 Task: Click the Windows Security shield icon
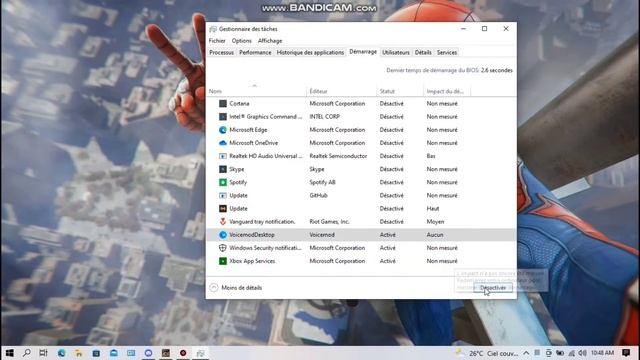click(223, 248)
